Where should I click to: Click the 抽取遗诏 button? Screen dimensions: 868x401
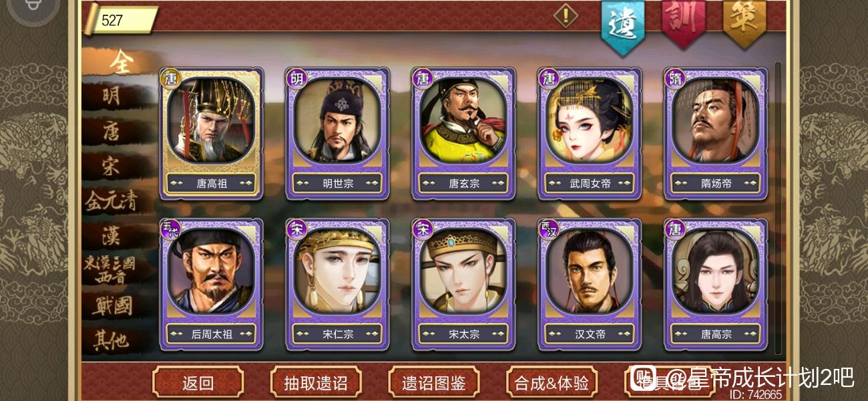coord(316,383)
